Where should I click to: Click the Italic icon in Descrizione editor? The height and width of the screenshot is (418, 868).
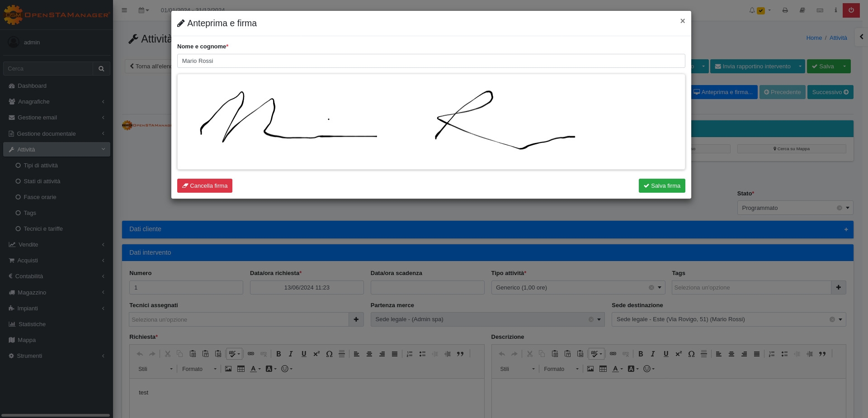pyautogui.click(x=653, y=354)
